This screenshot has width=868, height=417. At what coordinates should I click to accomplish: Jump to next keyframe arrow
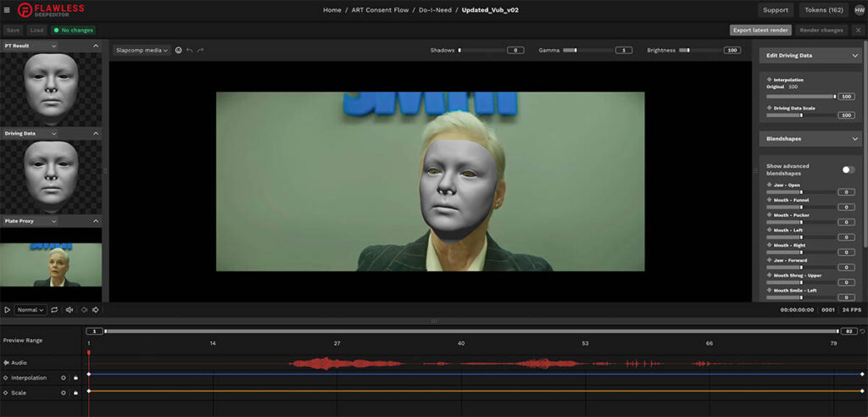pyautogui.click(x=96, y=310)
